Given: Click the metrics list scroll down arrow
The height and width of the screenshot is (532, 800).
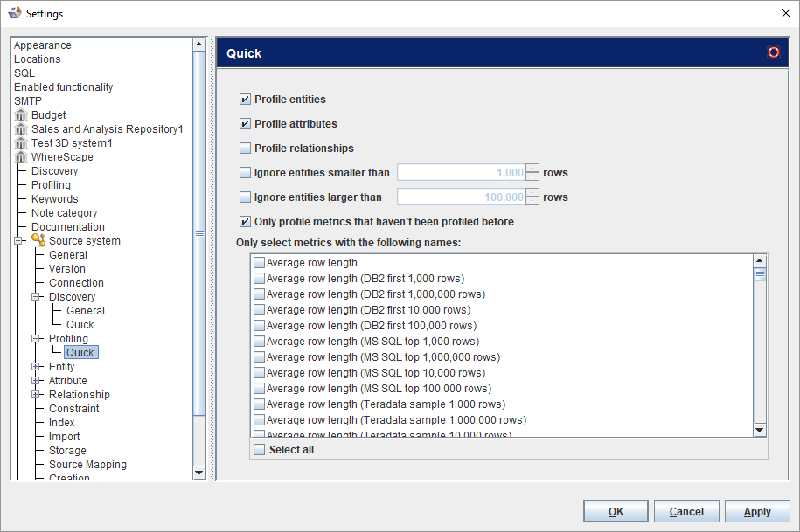Looking at the screenshot, I should coord(759,430).
